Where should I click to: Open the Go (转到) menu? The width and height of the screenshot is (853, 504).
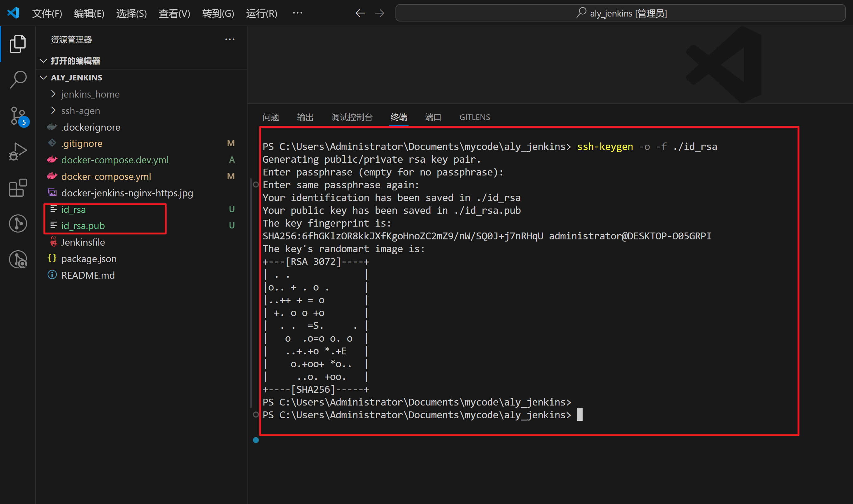(218, 13)
